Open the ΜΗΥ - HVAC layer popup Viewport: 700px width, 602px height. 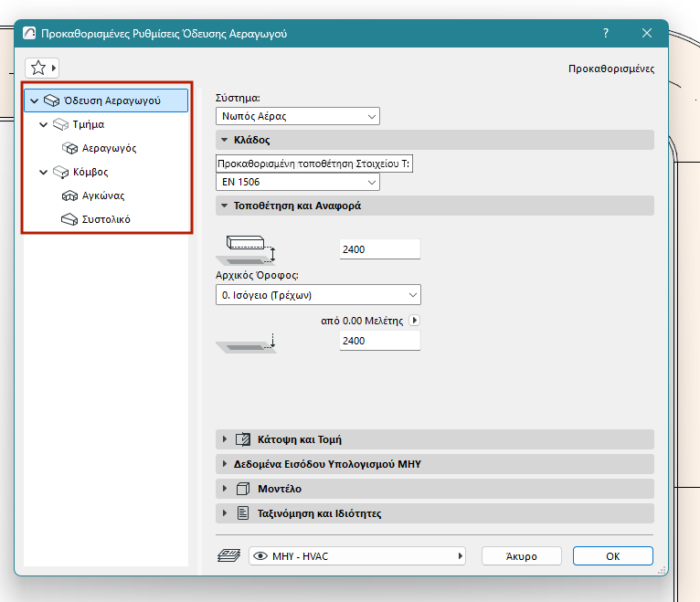tap(357, 556)
